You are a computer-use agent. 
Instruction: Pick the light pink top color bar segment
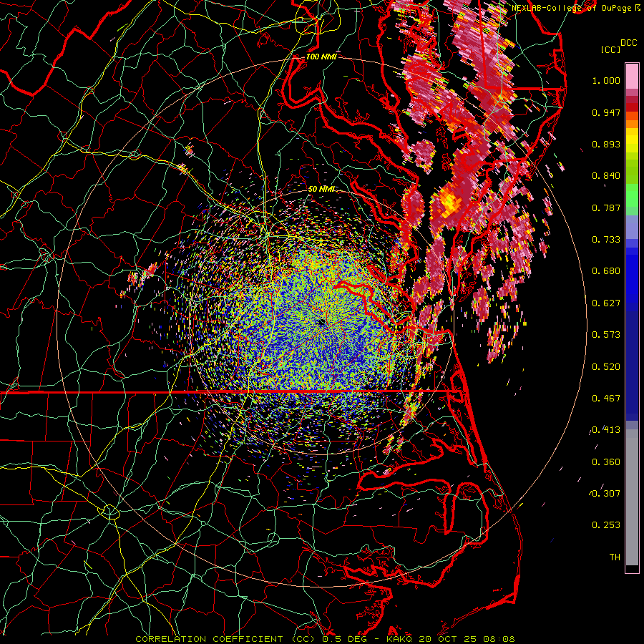coord(632,77)
